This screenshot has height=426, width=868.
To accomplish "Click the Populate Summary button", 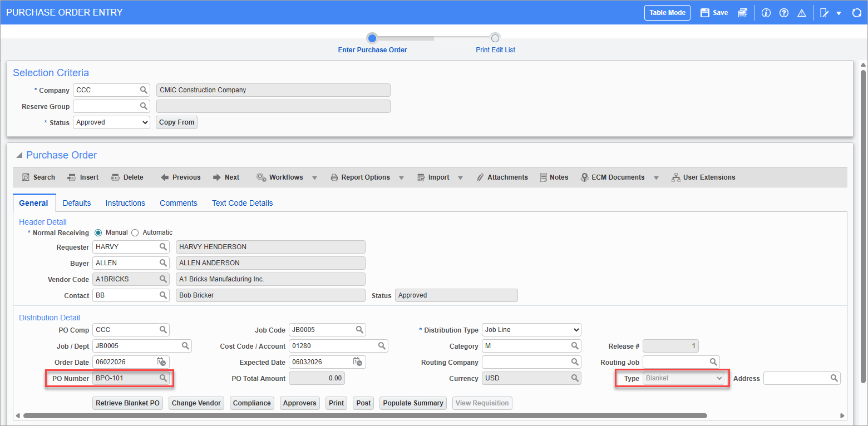I will (x=413, y=403).
